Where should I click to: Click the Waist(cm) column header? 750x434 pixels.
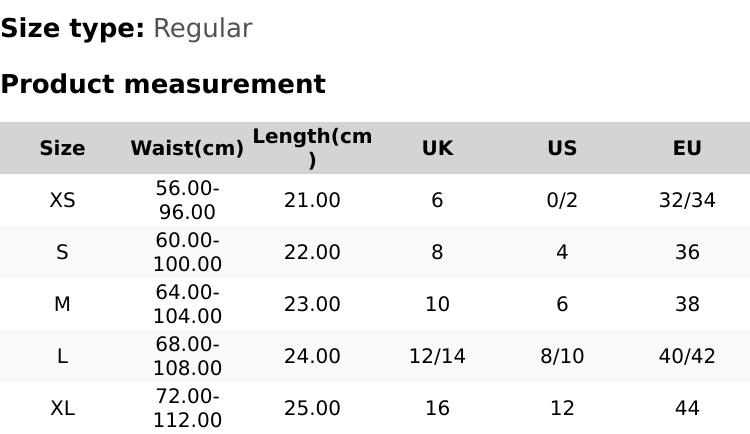[187, 148]
